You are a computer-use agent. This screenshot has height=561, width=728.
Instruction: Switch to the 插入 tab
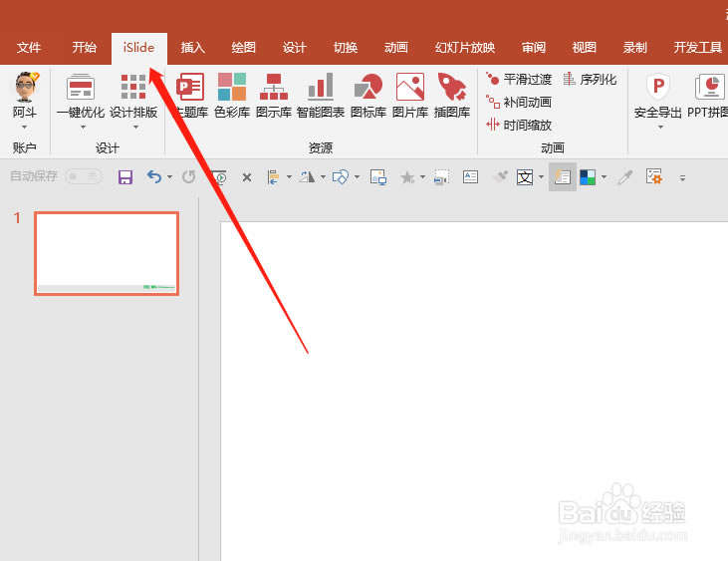point(192,48)
